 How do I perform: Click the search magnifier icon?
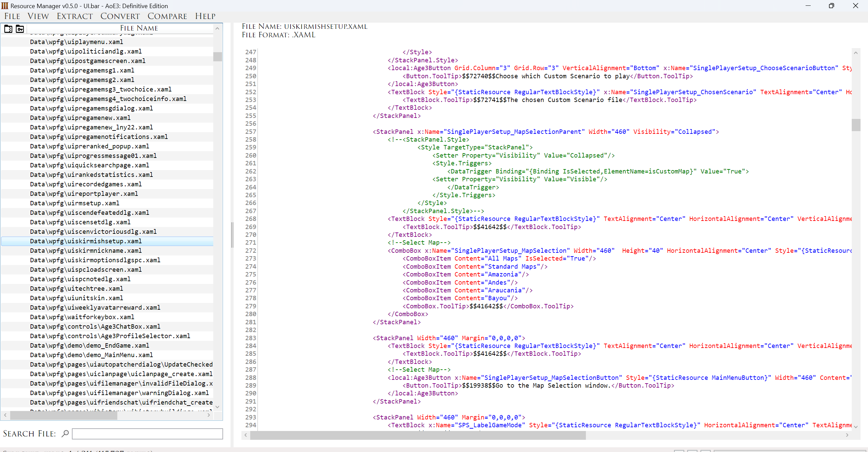(x=65, y=433)
